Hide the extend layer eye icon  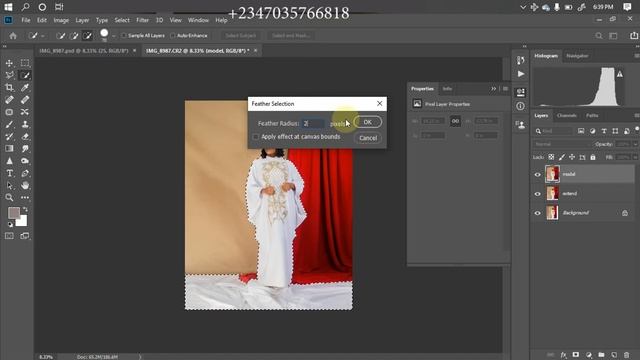pos(538,194)
